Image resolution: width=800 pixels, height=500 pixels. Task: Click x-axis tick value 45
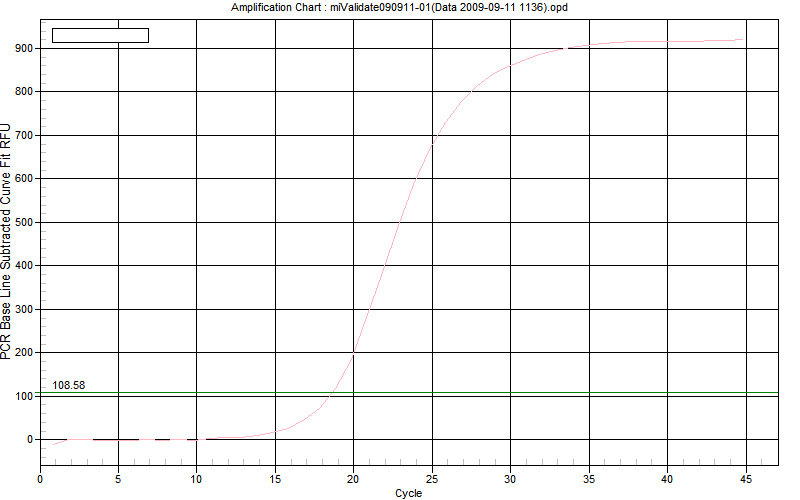(745, 479)
